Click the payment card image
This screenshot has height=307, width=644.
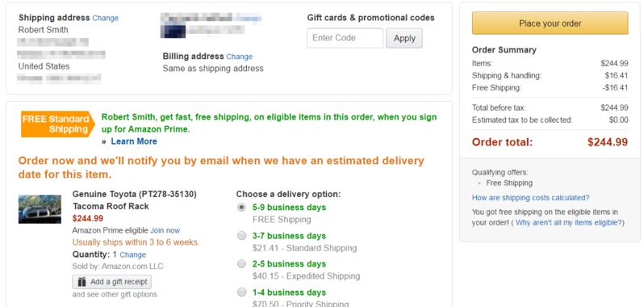coord(173,32)
